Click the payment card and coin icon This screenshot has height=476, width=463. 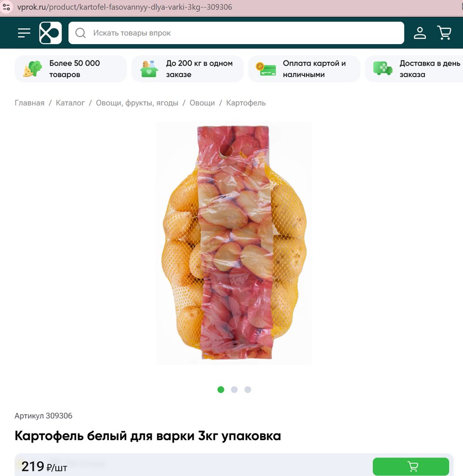click(x=266, y=69)
